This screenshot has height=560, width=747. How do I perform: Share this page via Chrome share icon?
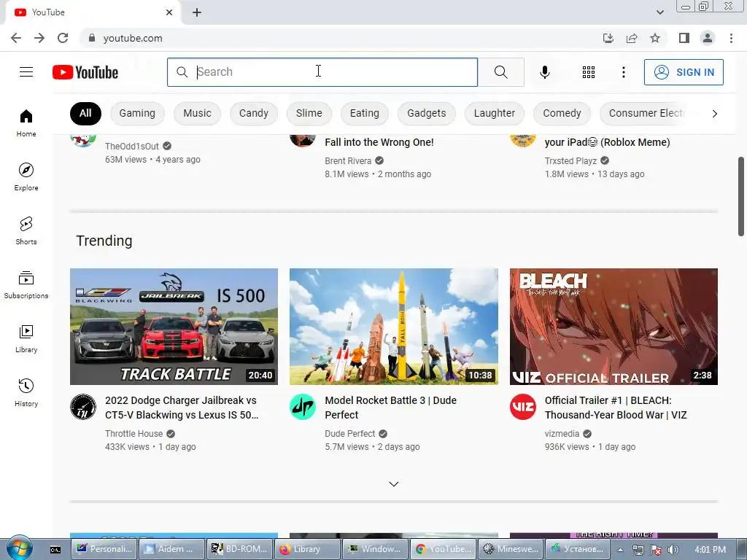[x=632, y=38]
